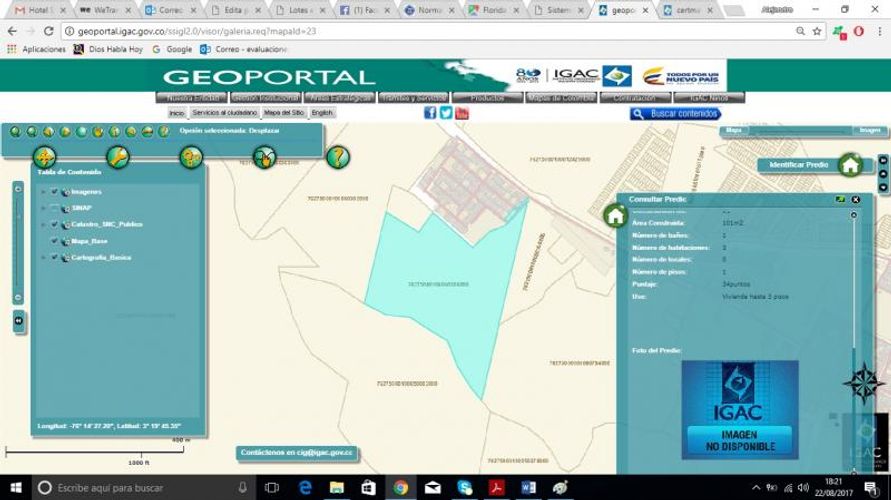Expand the Catastro_SNC_Publico layer group
This screenshot has height=500, width=891.
click(43, 225)
